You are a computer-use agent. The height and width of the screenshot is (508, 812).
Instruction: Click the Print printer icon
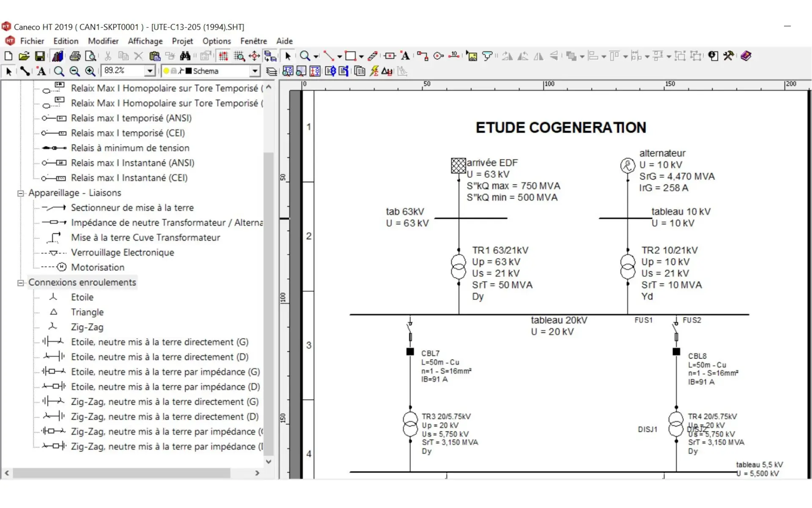click(x=75, y=56)
